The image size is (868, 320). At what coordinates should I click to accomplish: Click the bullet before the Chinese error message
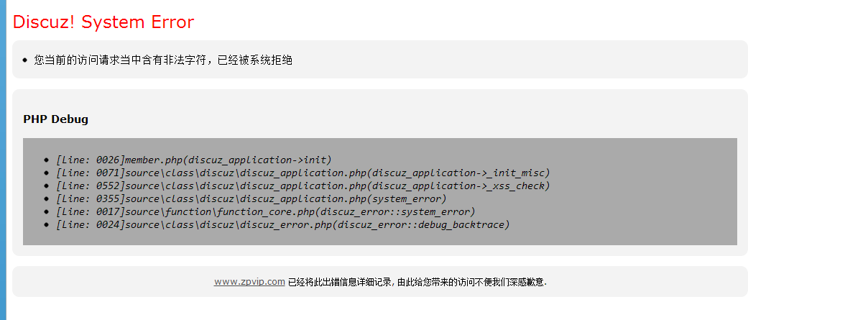pyautogui.click(x=24, y=60)
